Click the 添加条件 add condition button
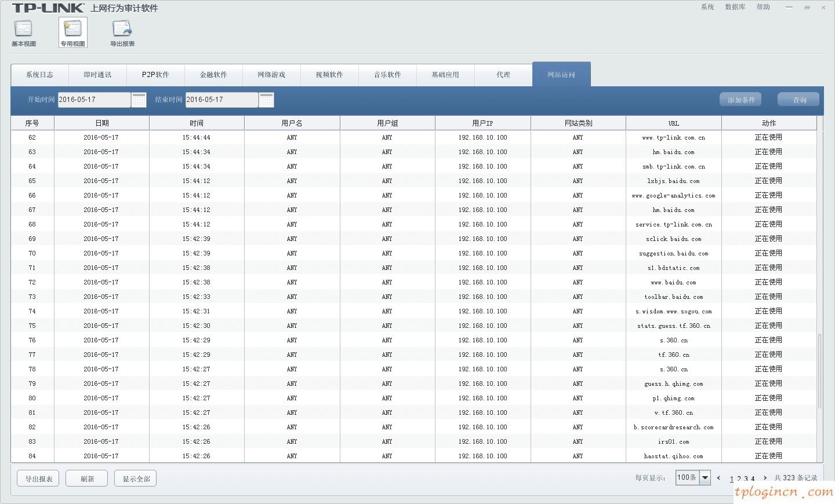 click(740, 99)
